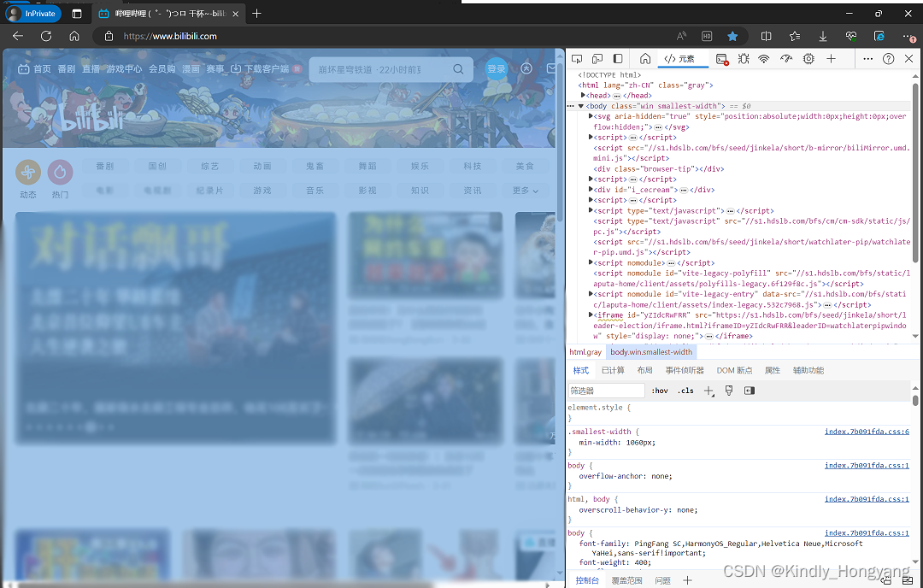The width and height of the screenshot is (923, 588).
Task: Open the 控制台 drawer tab
Action: [587, 581]
